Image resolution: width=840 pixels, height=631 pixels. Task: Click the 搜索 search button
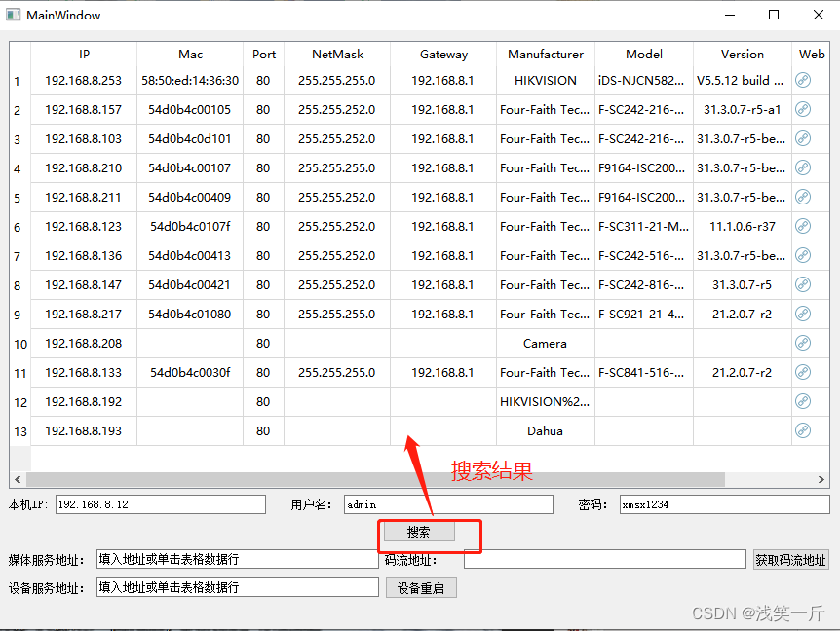pyautogui.click(x=419, y=532)
